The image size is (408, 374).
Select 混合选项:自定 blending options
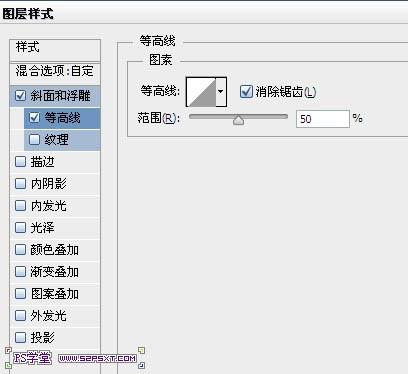[x=55, y=73]
